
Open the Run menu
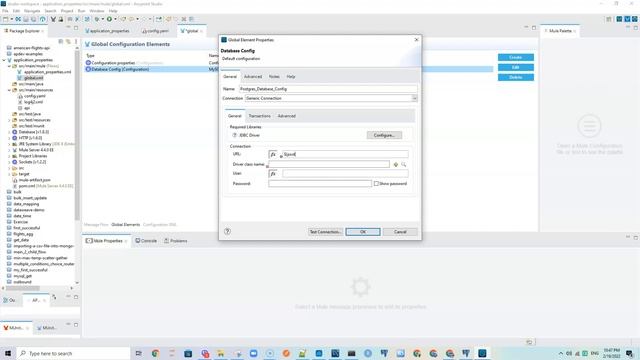[82, 11]
